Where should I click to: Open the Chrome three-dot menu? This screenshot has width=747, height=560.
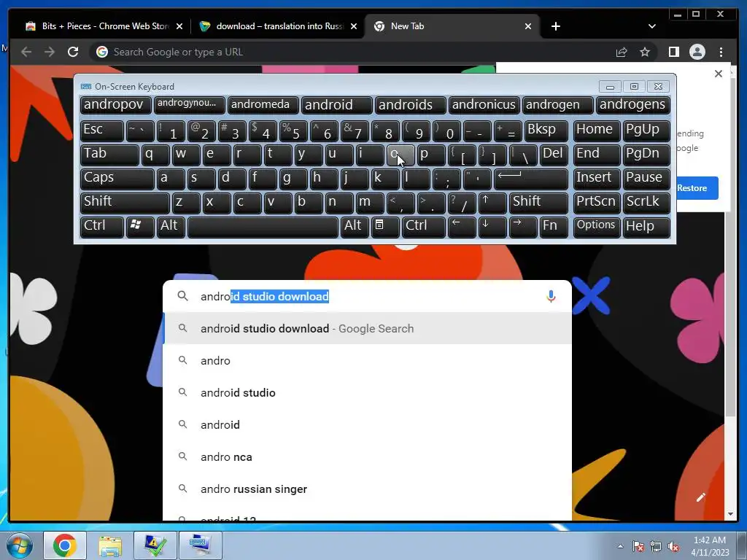pos(721,52)
